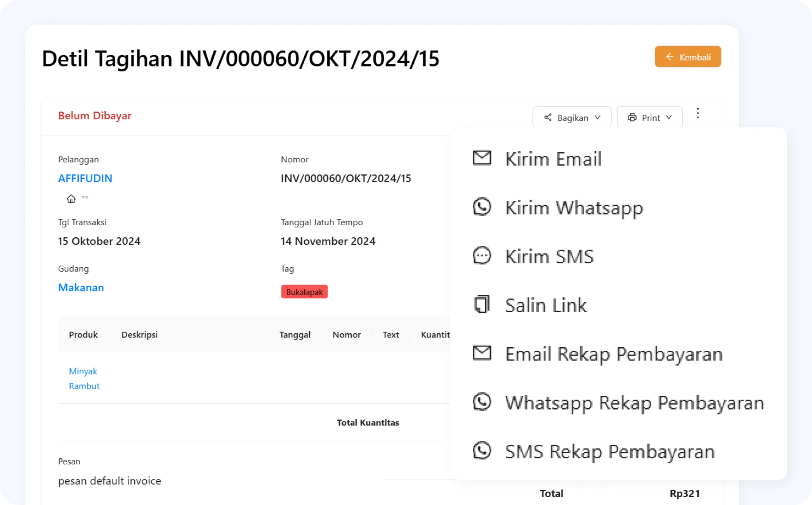Click the Text column header
Screen dimensions: 812x505
pyautogui.click(x=391, y=334)
